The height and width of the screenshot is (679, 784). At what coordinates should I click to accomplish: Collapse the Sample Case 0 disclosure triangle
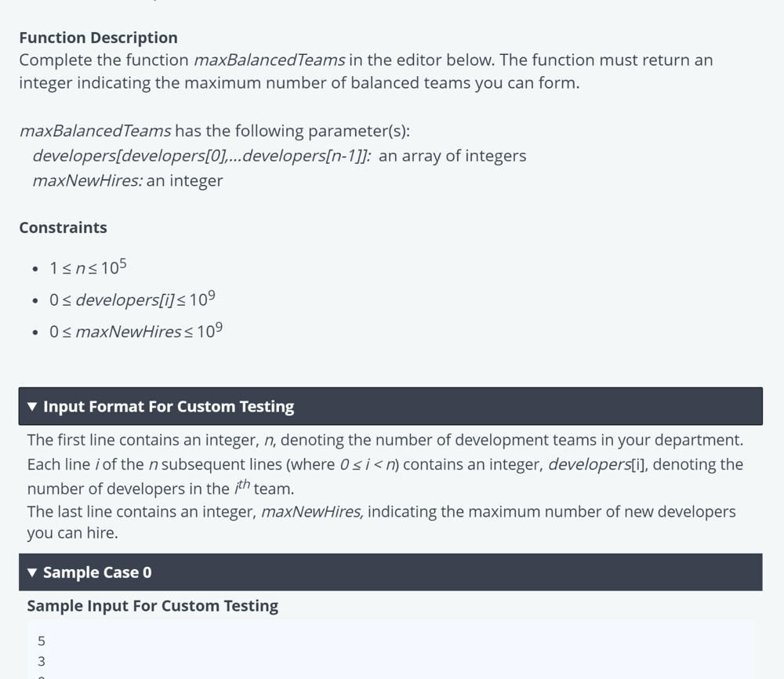click(32, 573)
